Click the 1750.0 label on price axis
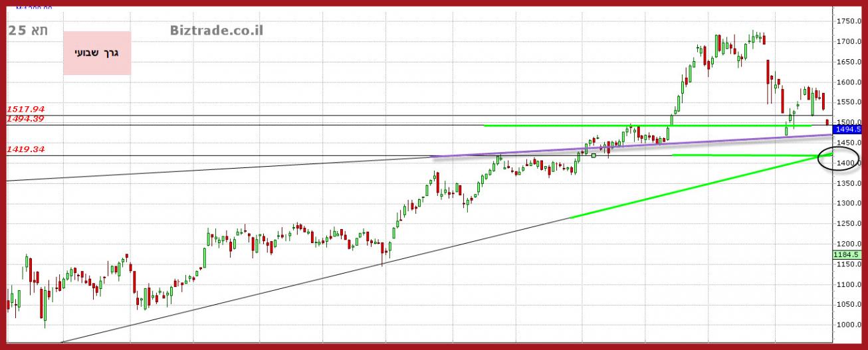Viewport: 868px width, 350px height. (x=849, y=21)
